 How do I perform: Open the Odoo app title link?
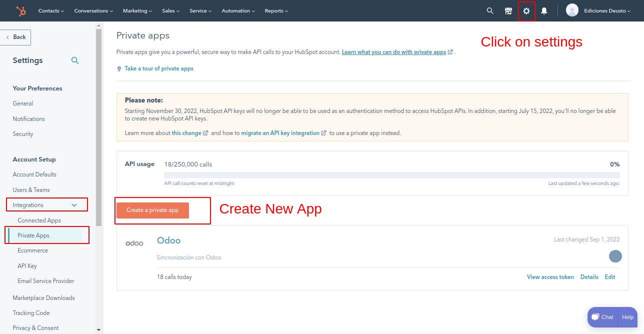pyautogui.click(x=168, y=240)
